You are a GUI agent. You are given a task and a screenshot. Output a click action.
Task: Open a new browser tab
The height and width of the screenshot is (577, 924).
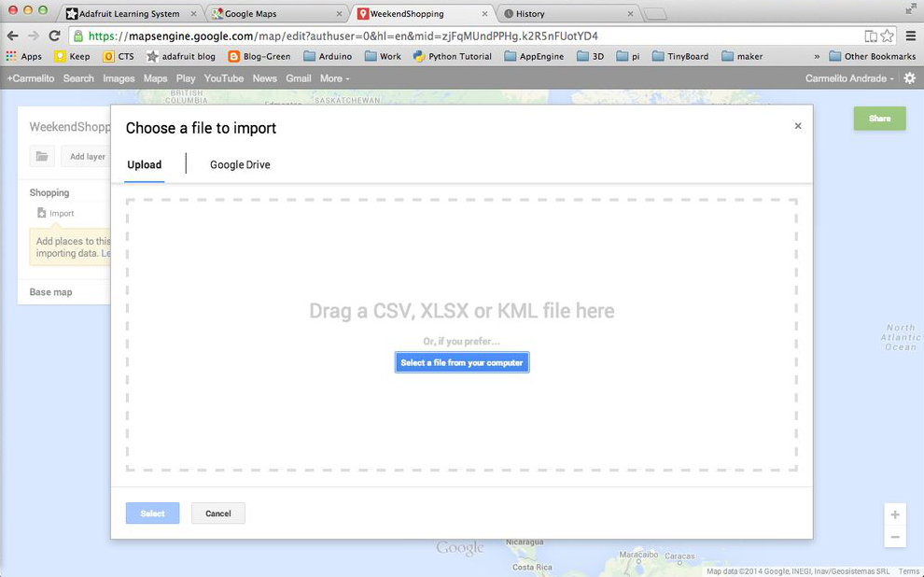(654, 14)
